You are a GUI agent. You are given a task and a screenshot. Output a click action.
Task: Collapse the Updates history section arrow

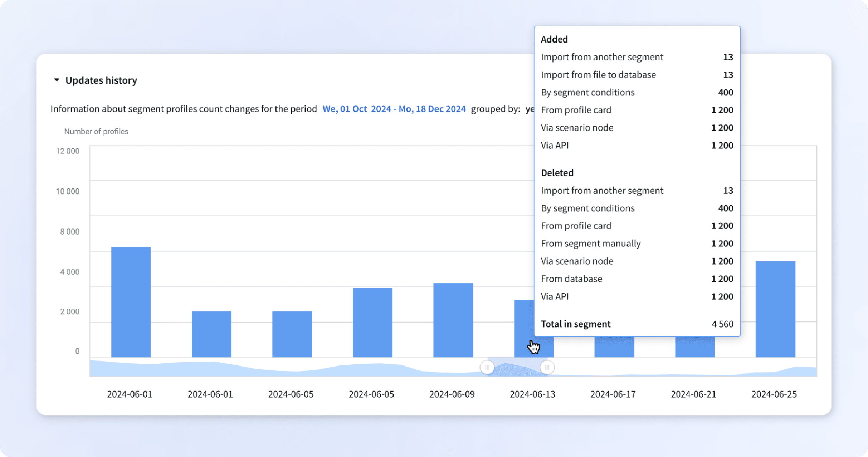pyautogui.click(x=57, y=80)
